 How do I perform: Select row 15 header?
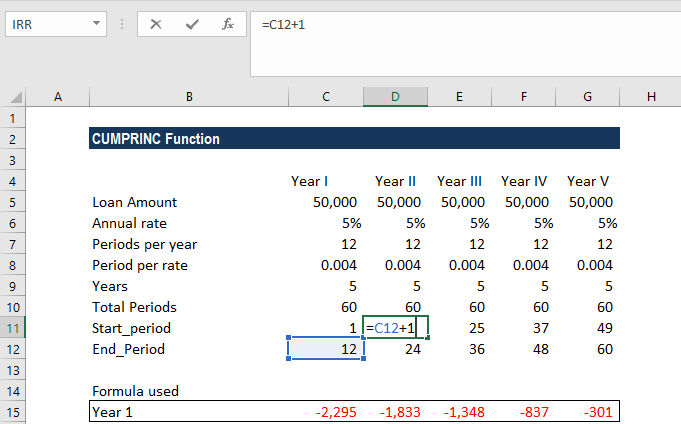click(13, 412)
